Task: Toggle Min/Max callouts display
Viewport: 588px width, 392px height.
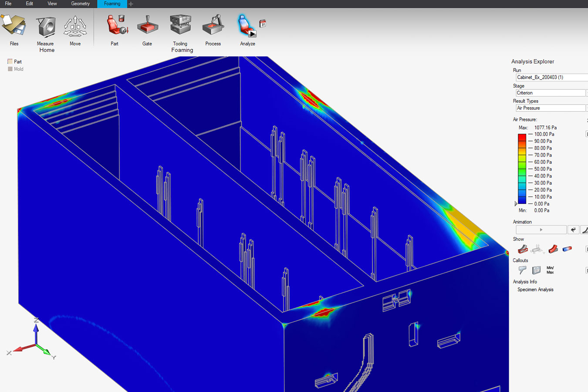Action: coord(550,270)
